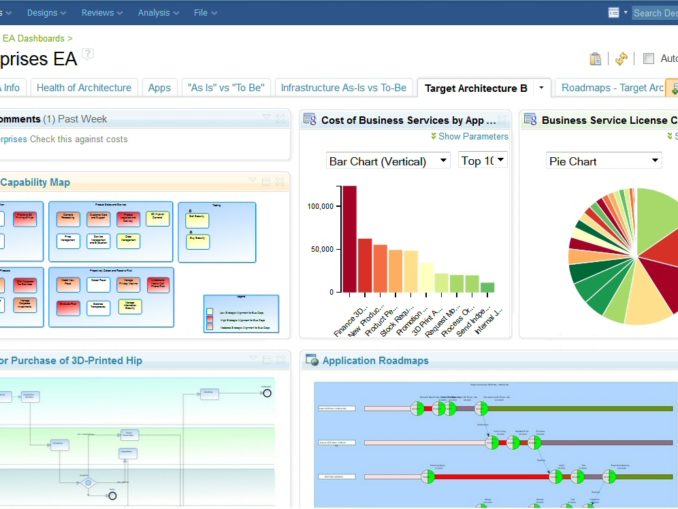Click the Application Roadmaps panel icon
Viewport: 678px width, 509px height.
[312, 360]
